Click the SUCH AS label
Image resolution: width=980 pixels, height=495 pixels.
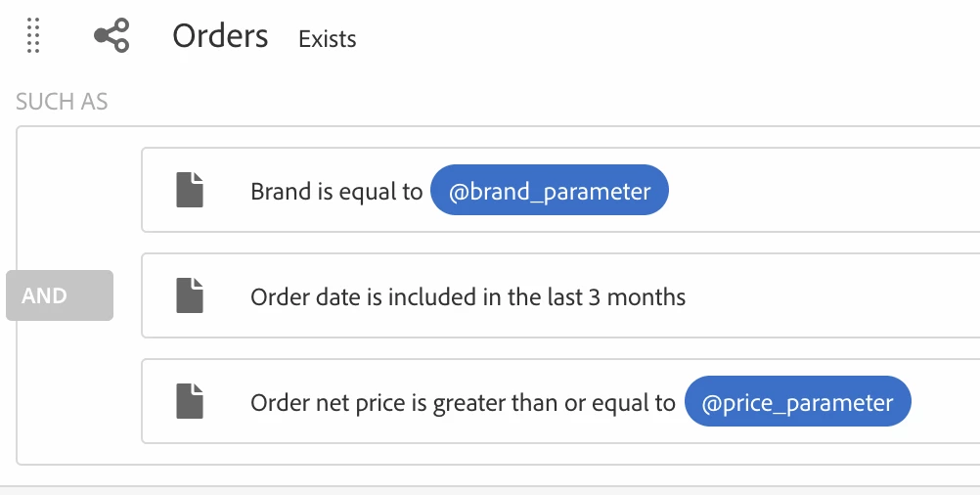[x=62, y=102]
